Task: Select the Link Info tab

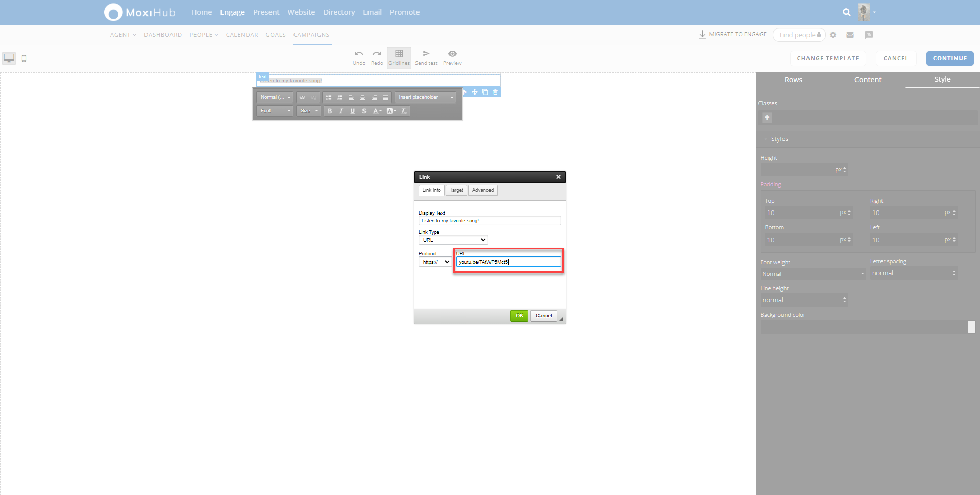Action: [431, 190]
